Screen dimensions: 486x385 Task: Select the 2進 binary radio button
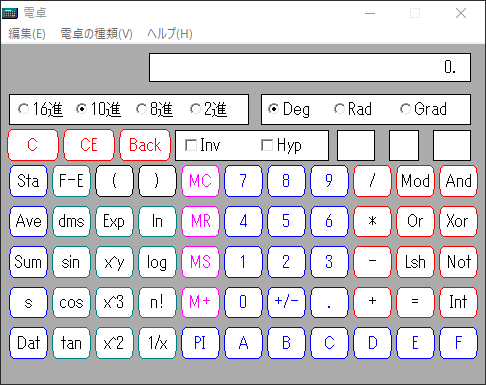coord(208,109)
